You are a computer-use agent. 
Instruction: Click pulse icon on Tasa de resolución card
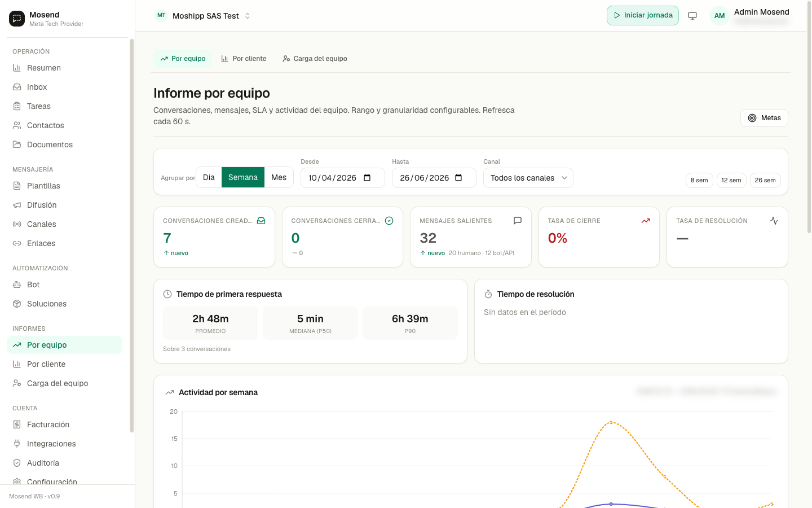[774, 221]
